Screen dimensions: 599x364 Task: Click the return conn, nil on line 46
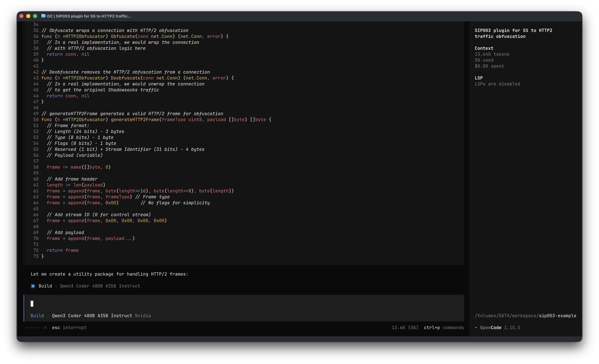point(68,96)
